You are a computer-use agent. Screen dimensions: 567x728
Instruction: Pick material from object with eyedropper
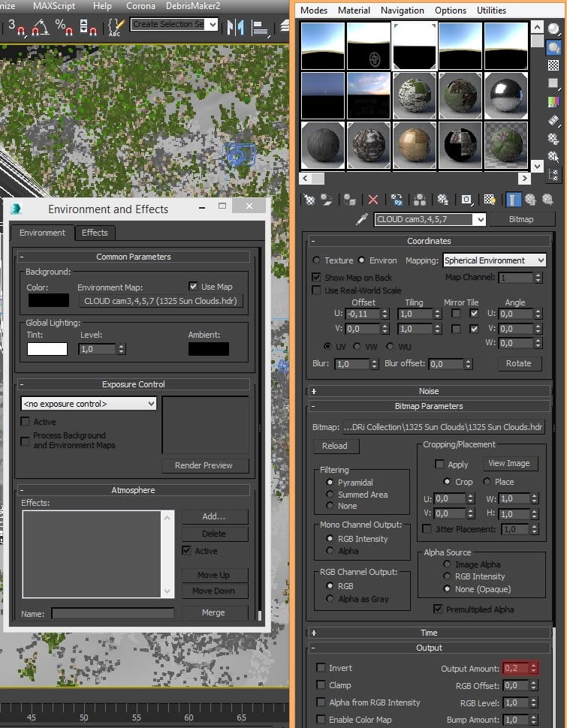point(362,219)
